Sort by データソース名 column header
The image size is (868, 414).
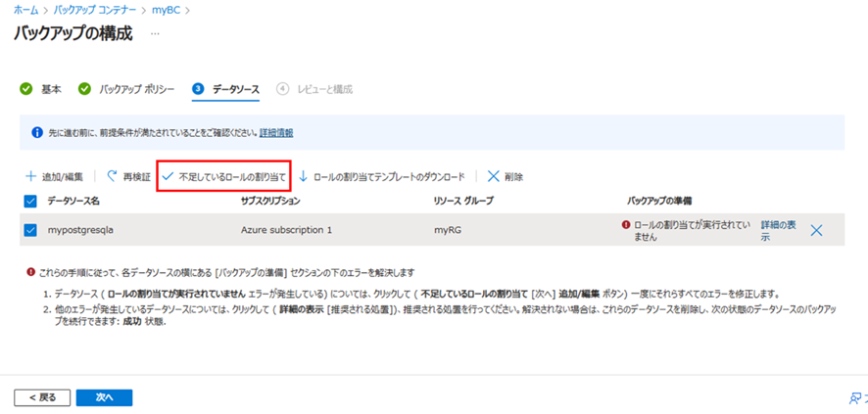click(x=73, y=201)
